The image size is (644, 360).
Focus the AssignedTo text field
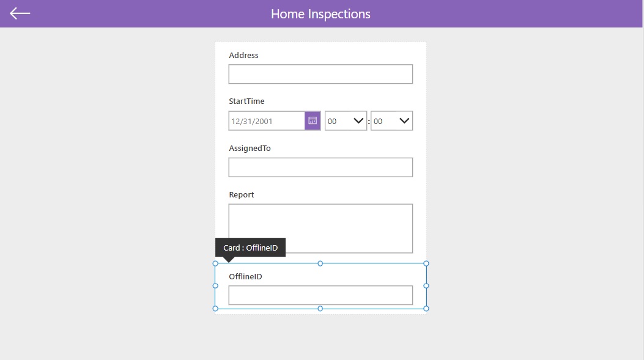[320, 167]
